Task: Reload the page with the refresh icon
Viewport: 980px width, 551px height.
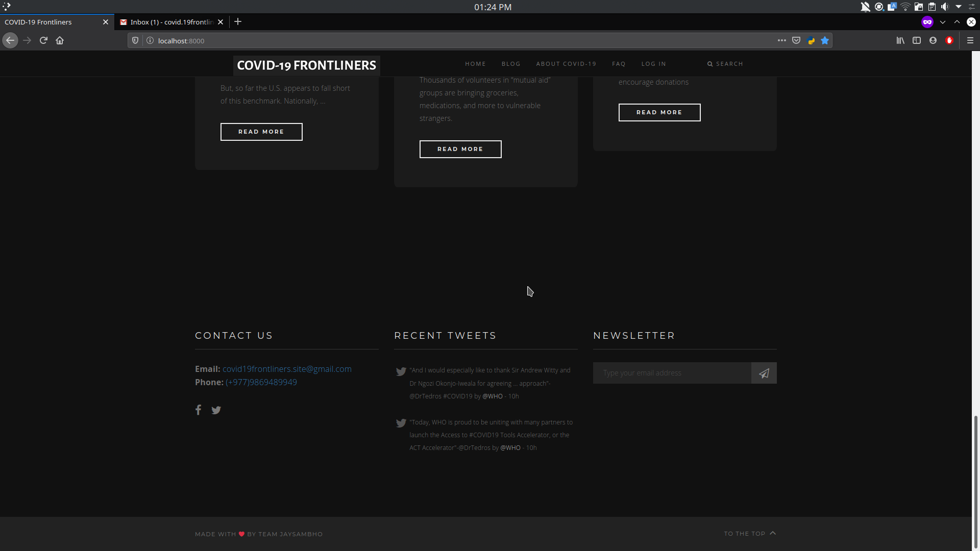Action: point(43,40)
